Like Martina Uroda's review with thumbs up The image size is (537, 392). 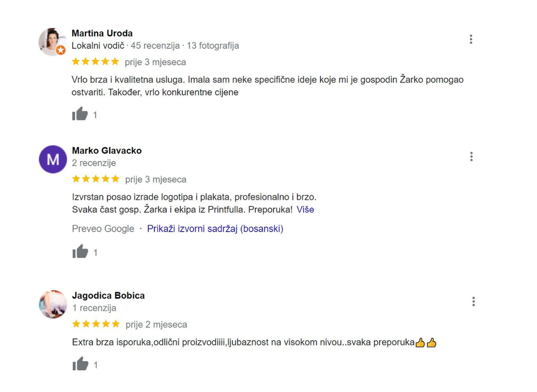[80, 114]
